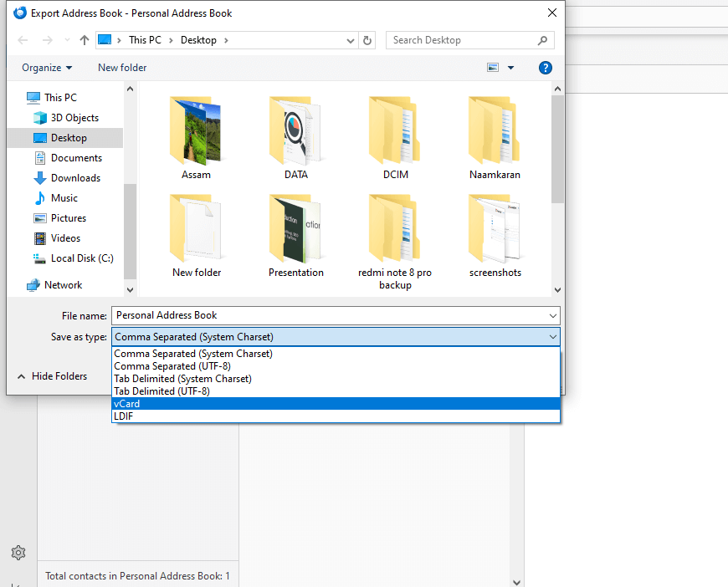Click the Back navigation arrow
This screenshot has width=728, height=587.
click(23, 40)
